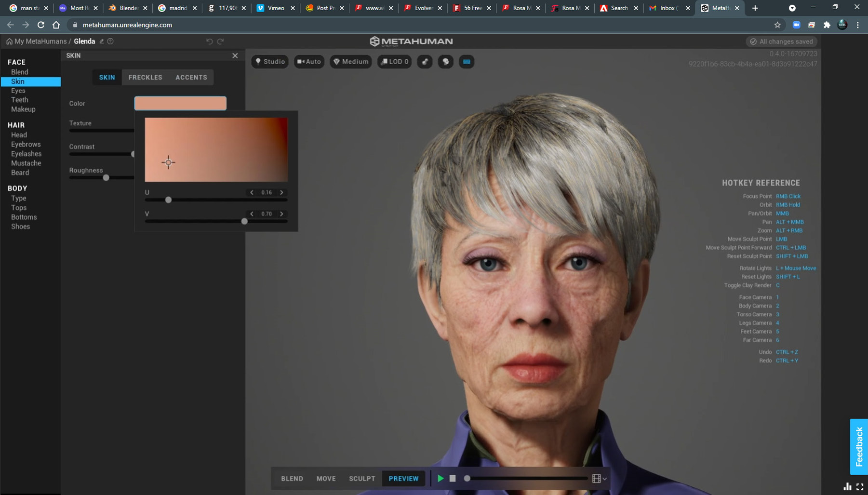This screenshot has width=868, height=495.
Task: Open the LOD 0 level menu
Action: tap(394, 62)
